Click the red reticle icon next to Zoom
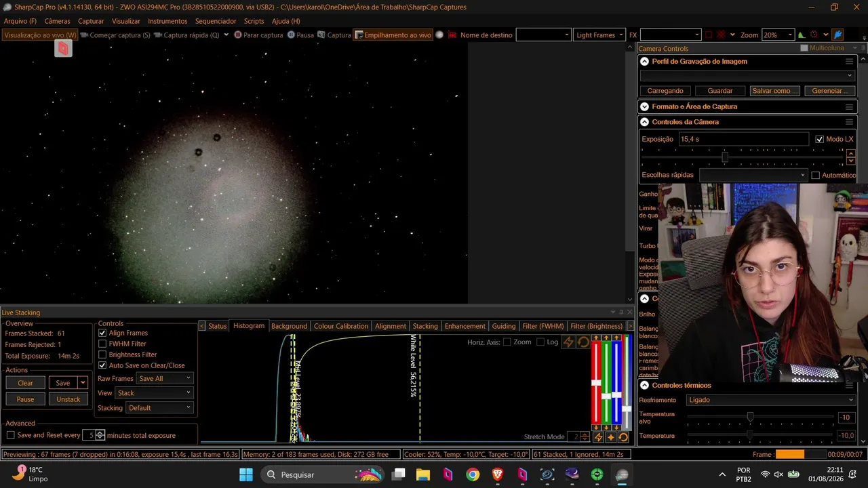Image resolution: width=868 pixels, height=488 pixels. pos(814,35)
